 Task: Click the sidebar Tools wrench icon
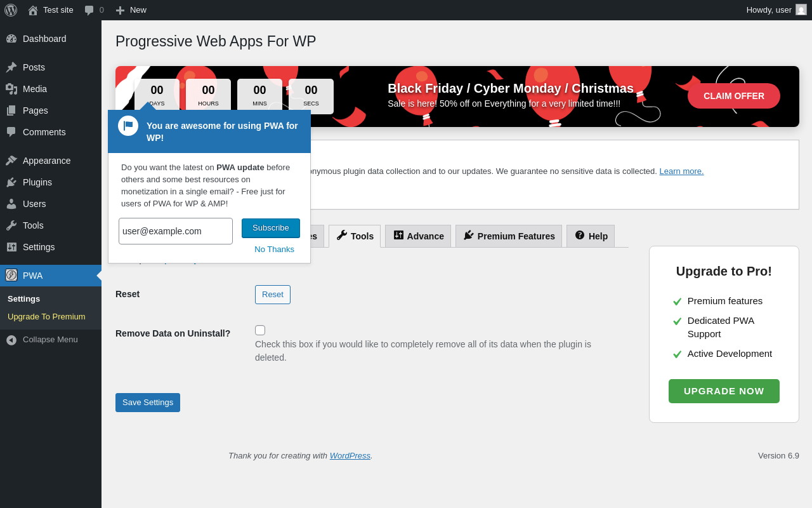[x=11, y=225]
